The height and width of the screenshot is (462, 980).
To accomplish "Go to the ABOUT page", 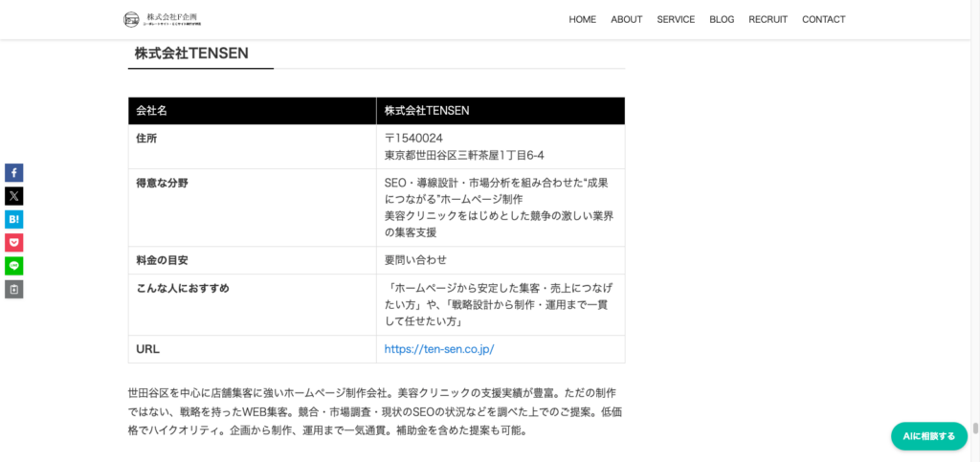I will point(626,19).
